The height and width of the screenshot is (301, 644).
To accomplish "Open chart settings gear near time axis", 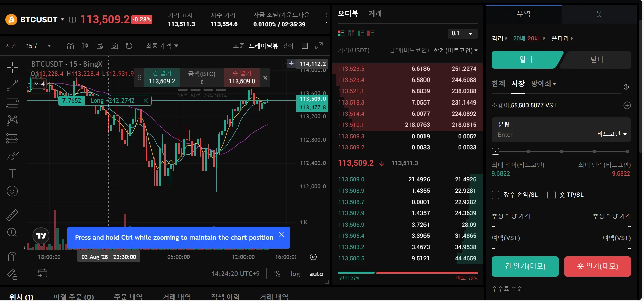I will click(x=313, y=257).
